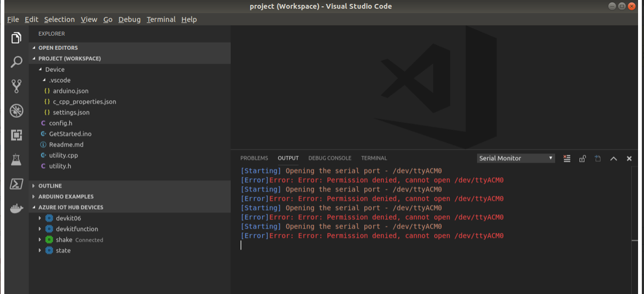
Task: Click the utility.cpp file icon
Action: [43, 156]
